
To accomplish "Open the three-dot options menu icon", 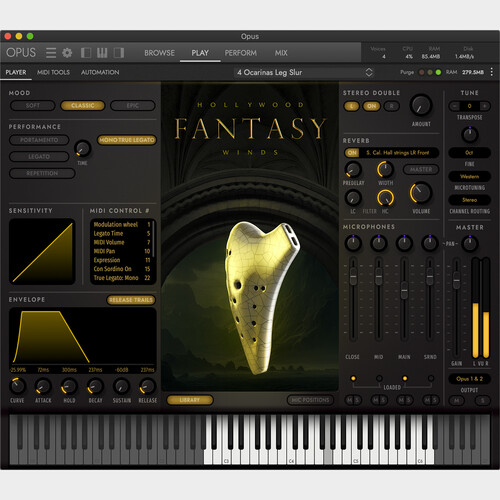I will pos(492,72).
